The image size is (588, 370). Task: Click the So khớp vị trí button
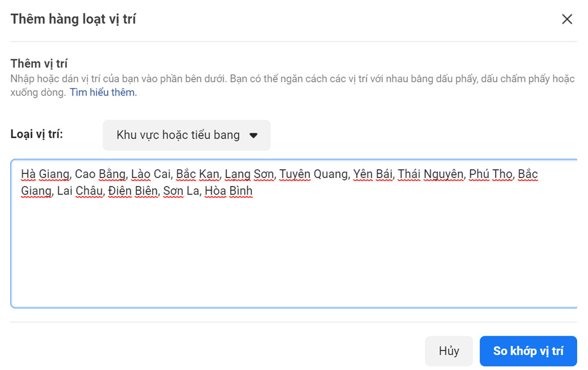coord(528,351)
